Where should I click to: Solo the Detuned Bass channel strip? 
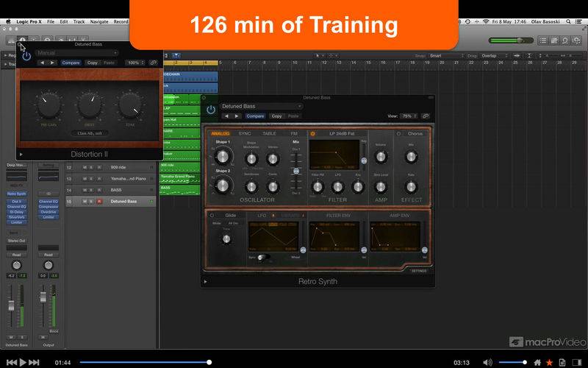point(22,337)
